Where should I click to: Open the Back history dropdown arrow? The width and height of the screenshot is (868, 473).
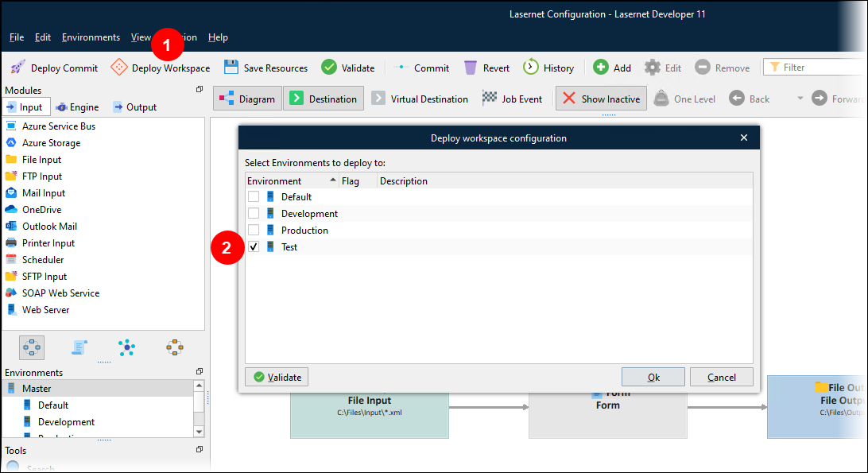pyautogui.click(x=800, y=99)
